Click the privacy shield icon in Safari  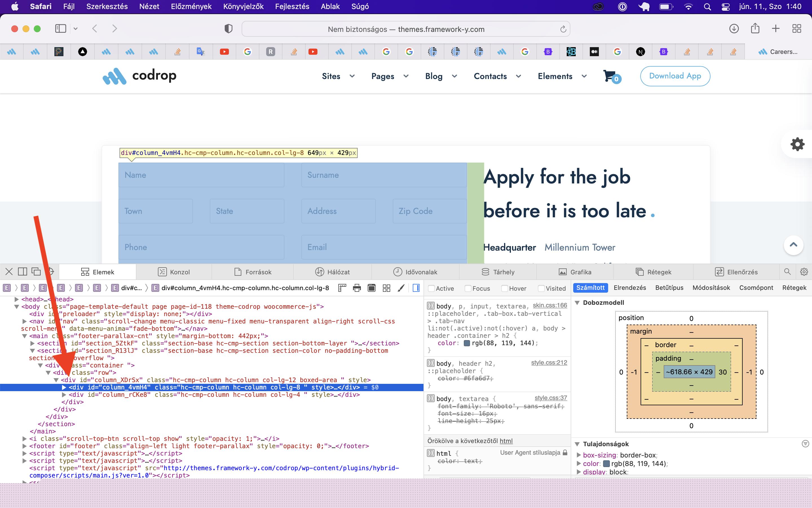[228, 29]
